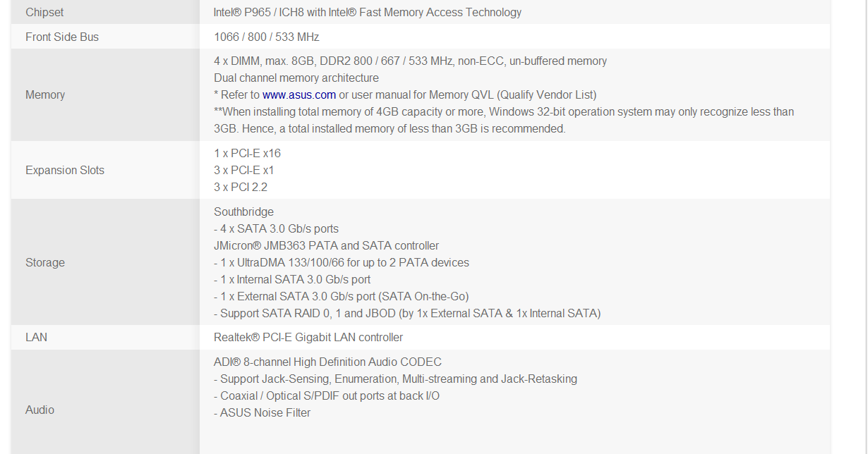
Task: Click the 1066 / 800 / 533 MHz value
Action: [267, 37]
